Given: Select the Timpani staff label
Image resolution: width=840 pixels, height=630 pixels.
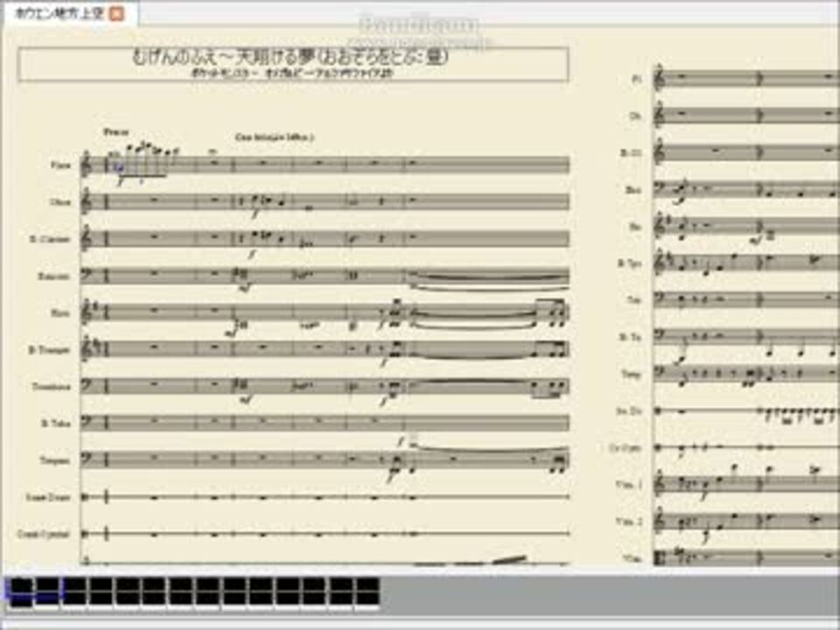Looking at the screenshot, I should pyautogui.click(x=54, y=460).
